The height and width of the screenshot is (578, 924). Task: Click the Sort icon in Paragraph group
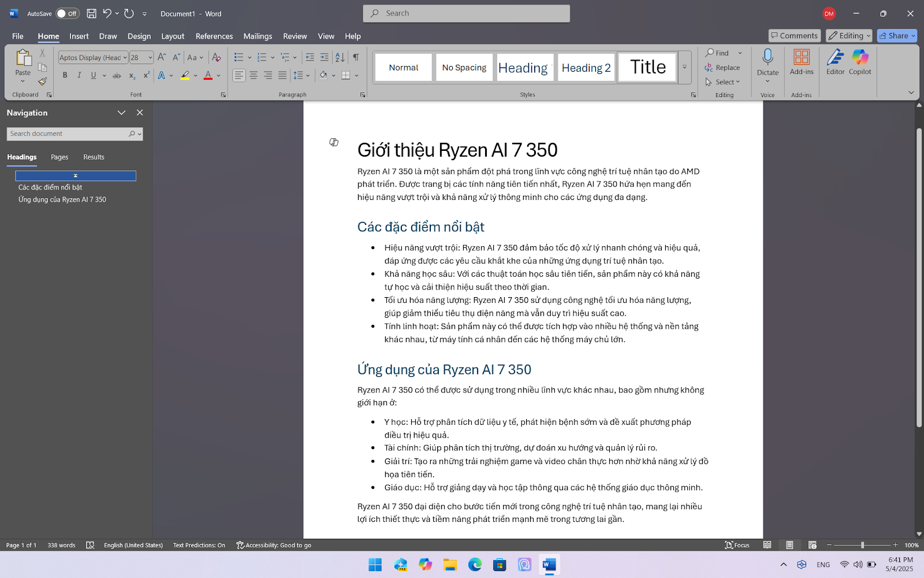pos(340,57)
